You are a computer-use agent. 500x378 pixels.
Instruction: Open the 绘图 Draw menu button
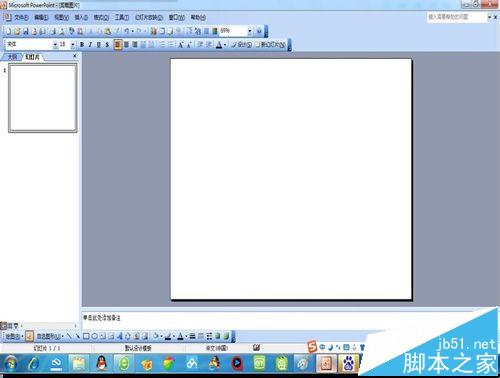click(x=14, y=336)
